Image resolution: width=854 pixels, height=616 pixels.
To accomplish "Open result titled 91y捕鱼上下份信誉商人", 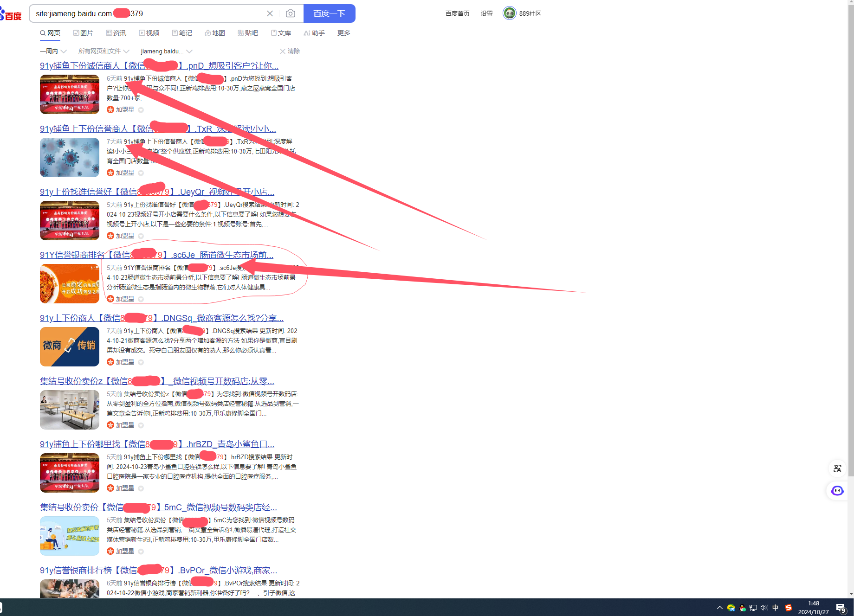I will tap(158, 129).
